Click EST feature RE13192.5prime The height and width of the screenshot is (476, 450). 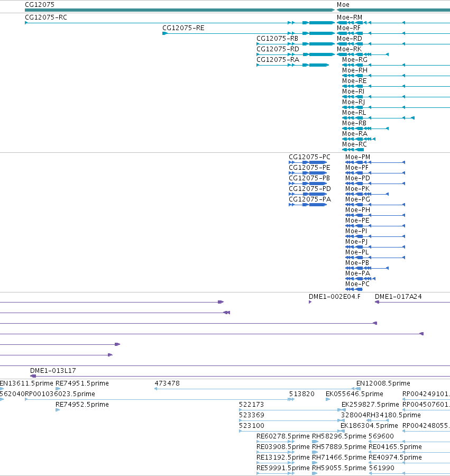(x=283, y=458)
